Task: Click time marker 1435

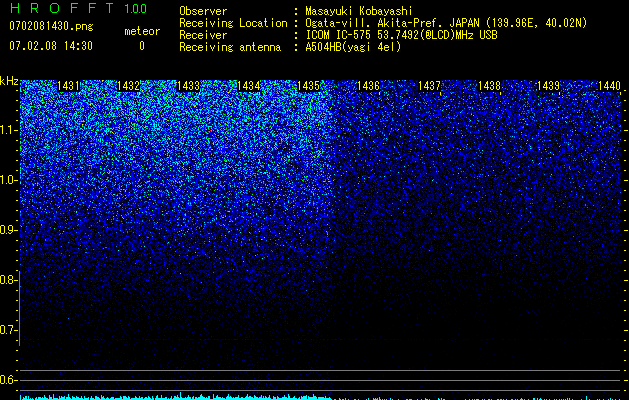Action: tap(308, 86)
